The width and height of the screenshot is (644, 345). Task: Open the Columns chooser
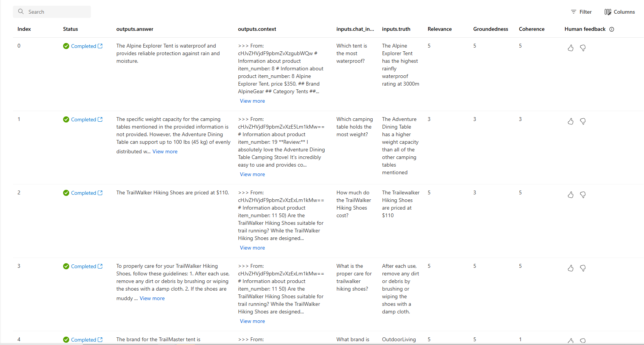pyautogui.click(x=620, y=12)
